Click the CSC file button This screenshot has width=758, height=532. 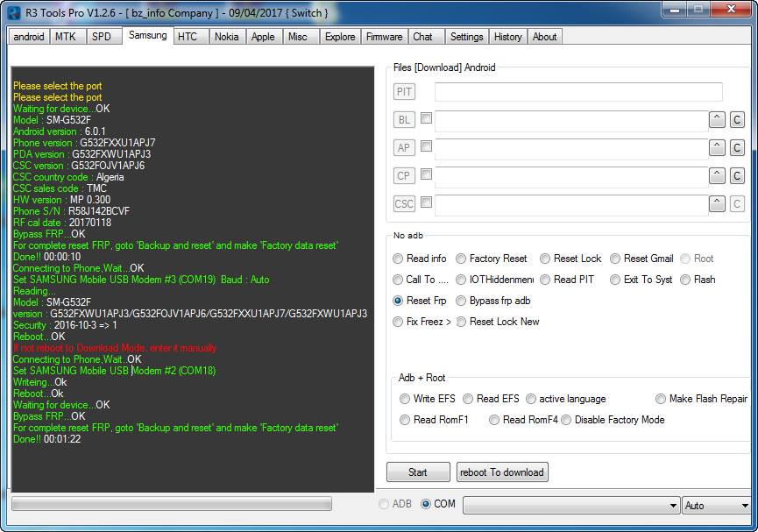pos(404,203)
